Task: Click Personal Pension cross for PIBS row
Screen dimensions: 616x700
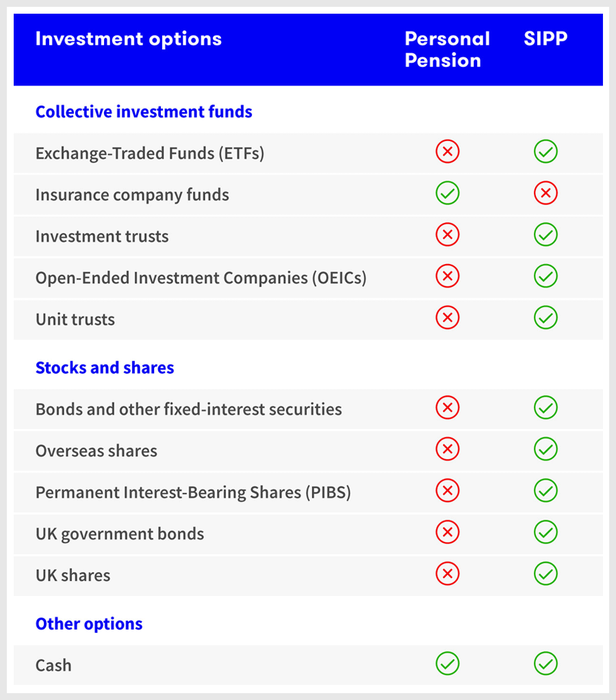Action: [x=447, y=491]
